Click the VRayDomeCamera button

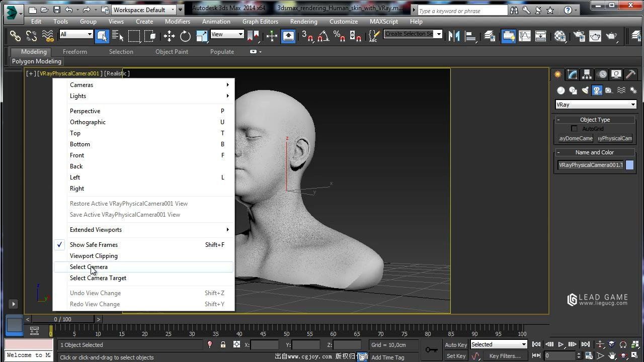coord(576,138)
